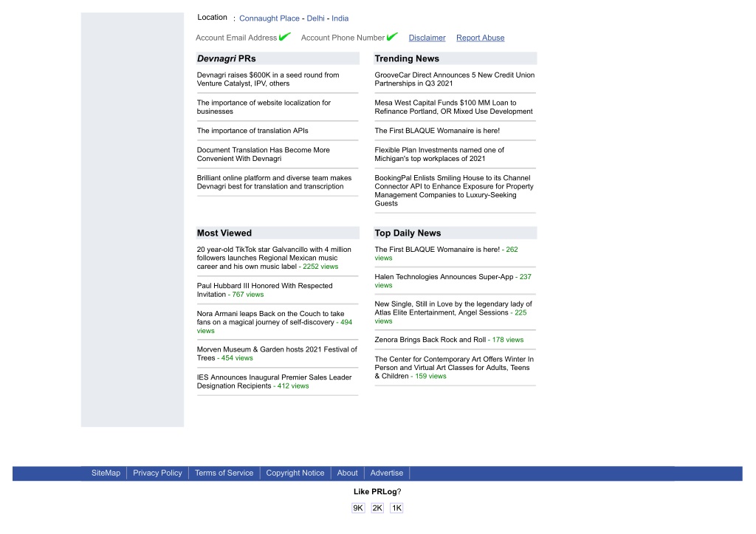This screenshot has height=534, width=756.
Task: Click green checkmark beside Account Email Address
Action: click(x=284, y=36)
